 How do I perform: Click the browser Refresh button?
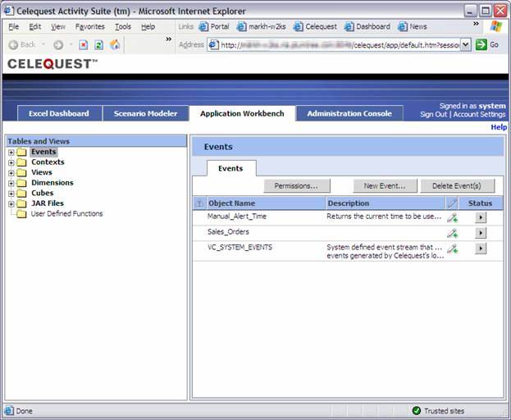coord(98,44)
